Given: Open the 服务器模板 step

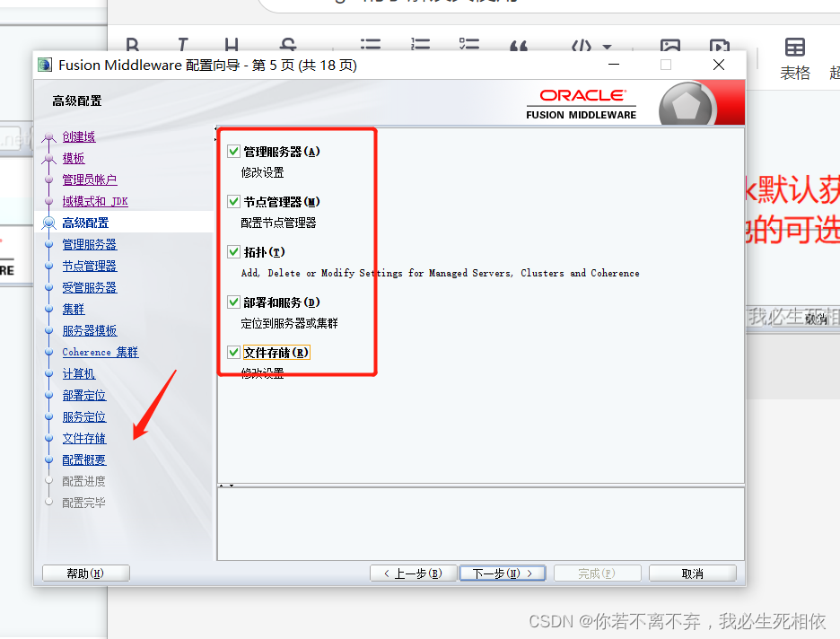Looking at the screenshot, I should pos(90,330).
